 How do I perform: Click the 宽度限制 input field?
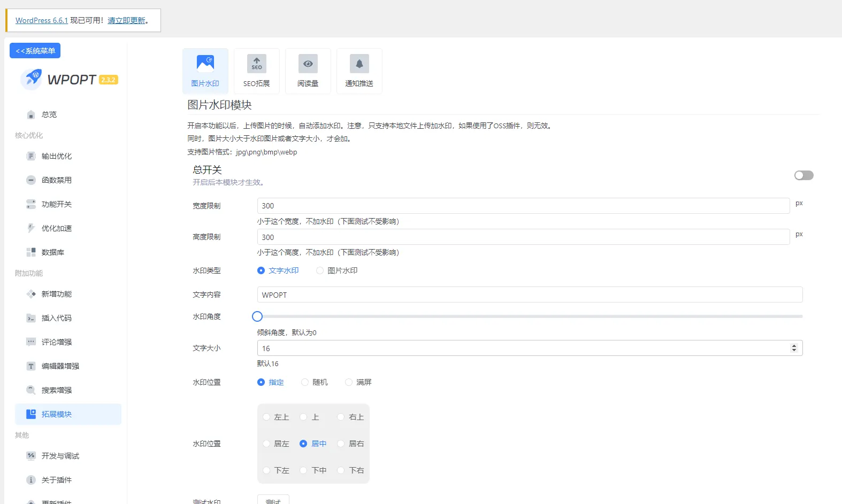pos(523,206)
